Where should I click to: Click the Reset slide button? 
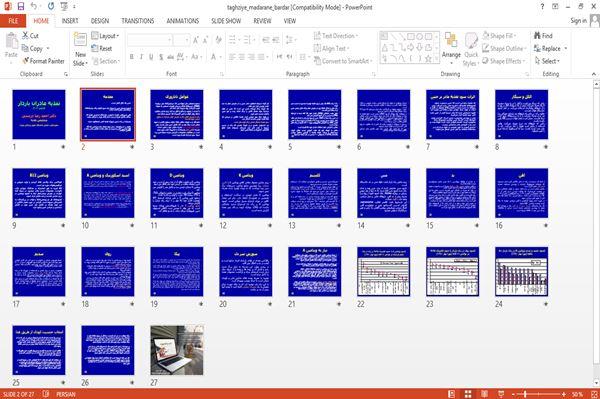[102, 49]
